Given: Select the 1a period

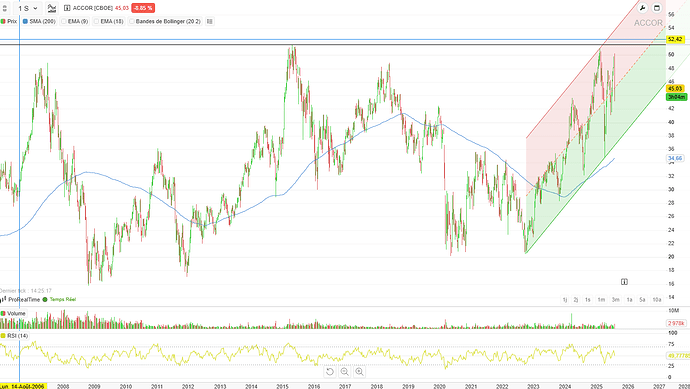Looking at the screenshot, I should [629, 300].
